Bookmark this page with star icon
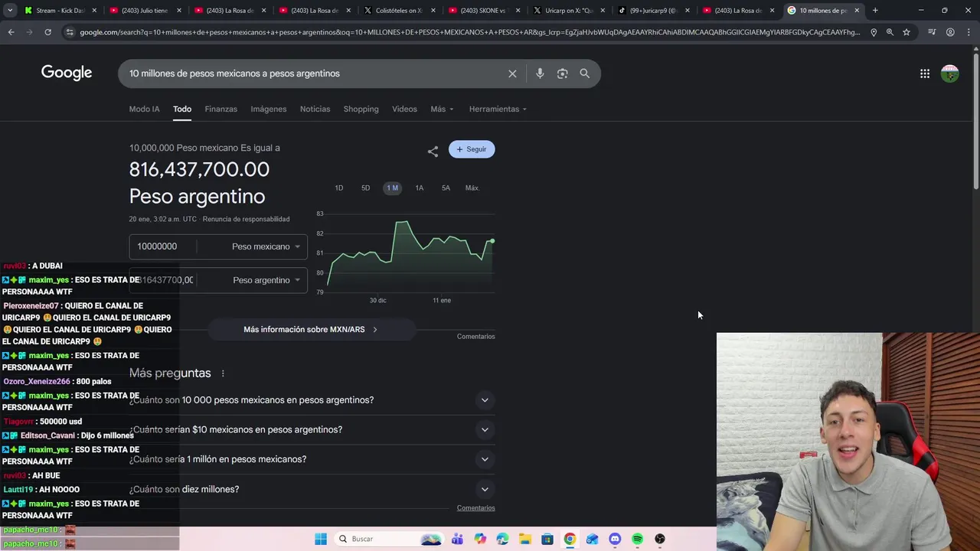The width and height of the screenshot is (980, 551). (x=906, y=32)
